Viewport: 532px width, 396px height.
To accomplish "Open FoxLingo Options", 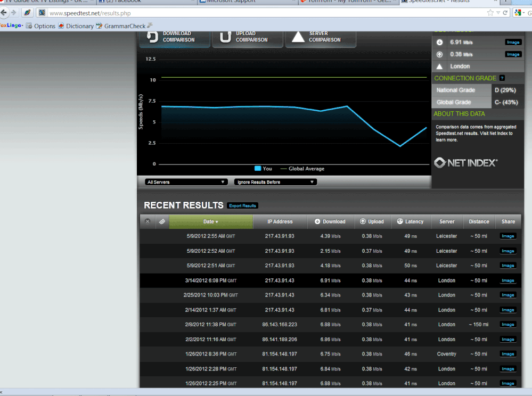I will (x=40, y=26).
